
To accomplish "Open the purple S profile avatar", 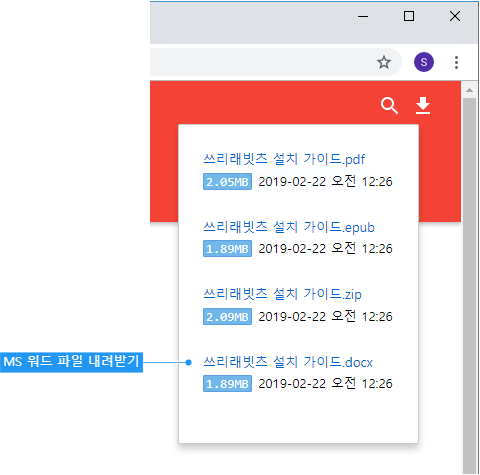I will [x=424, y=62].
